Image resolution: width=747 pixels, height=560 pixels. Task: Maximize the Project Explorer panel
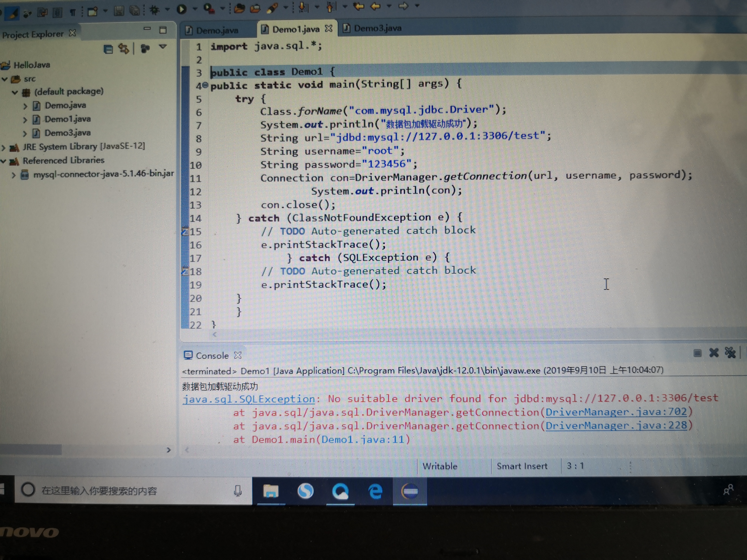pyautogui.click(x=163, y=30)
